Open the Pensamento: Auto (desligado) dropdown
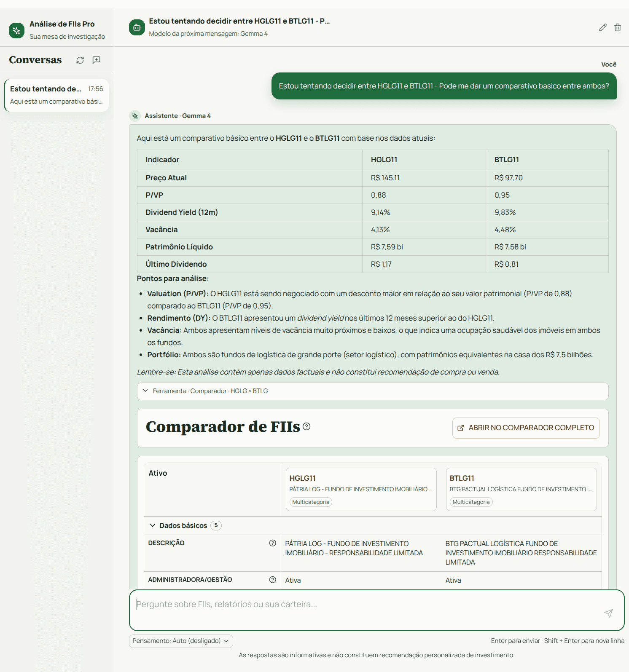Image resolution: width=629 pixels, height=672 pixels. pyautogui.click(x=181, y=641)
